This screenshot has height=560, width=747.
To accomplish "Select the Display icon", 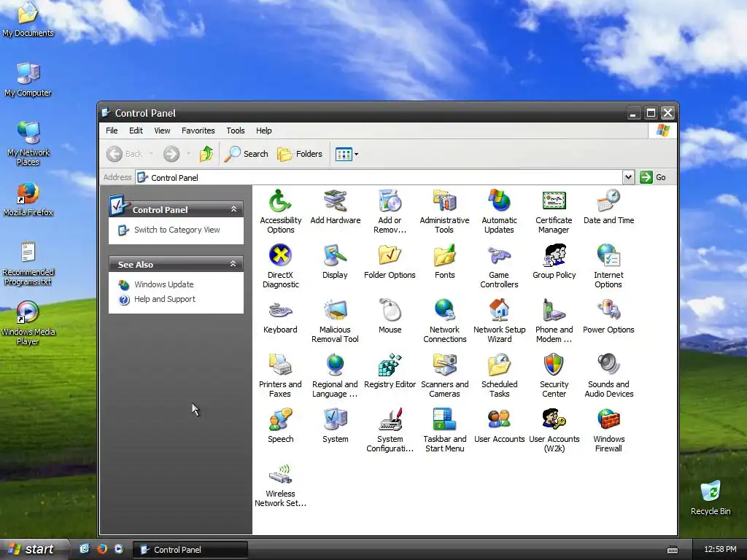I will click(335, 262).
